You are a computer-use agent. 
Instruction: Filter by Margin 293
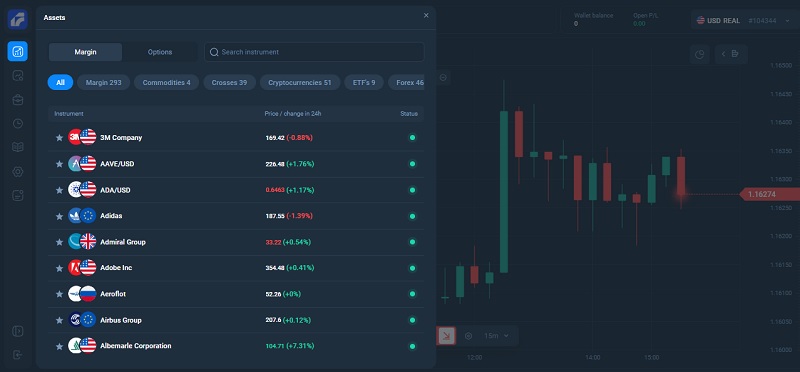(x=104, y=82)
